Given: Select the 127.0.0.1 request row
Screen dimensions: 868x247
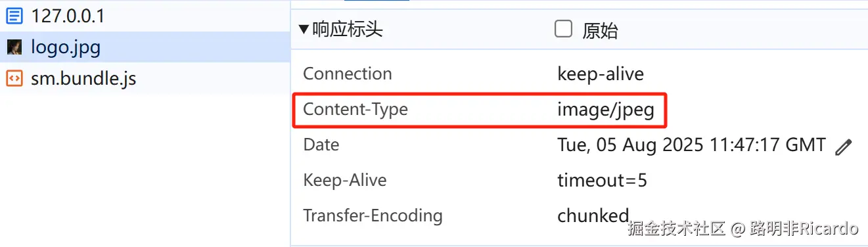Looking at the screenshot, I should pyautogui.click(x=145, y=16).
